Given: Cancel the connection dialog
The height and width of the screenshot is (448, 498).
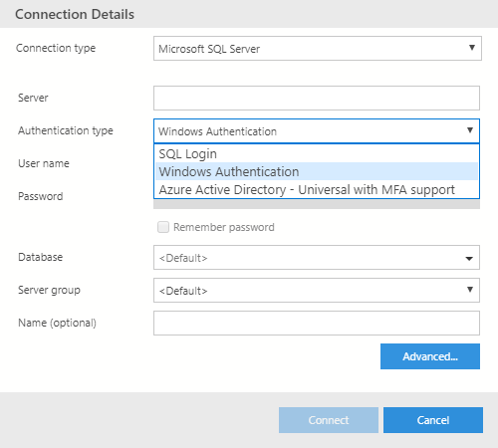Looking at the screenshot, I should click(x=433, y=420).
